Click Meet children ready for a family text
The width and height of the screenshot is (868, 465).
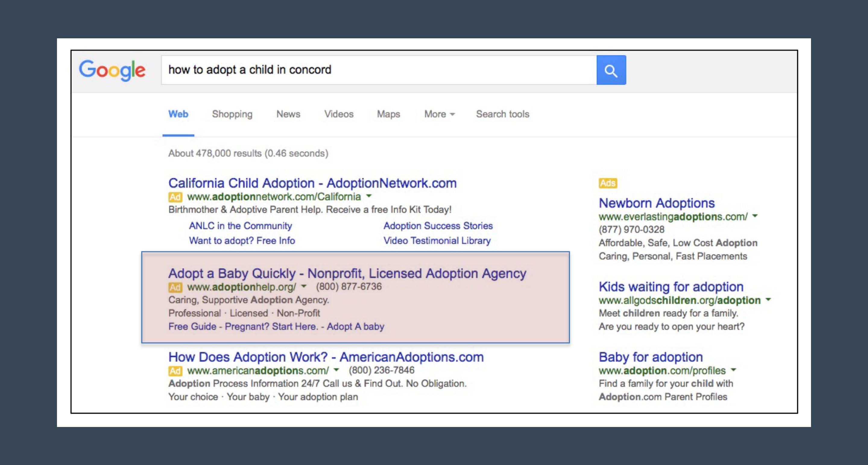point(668,313)
